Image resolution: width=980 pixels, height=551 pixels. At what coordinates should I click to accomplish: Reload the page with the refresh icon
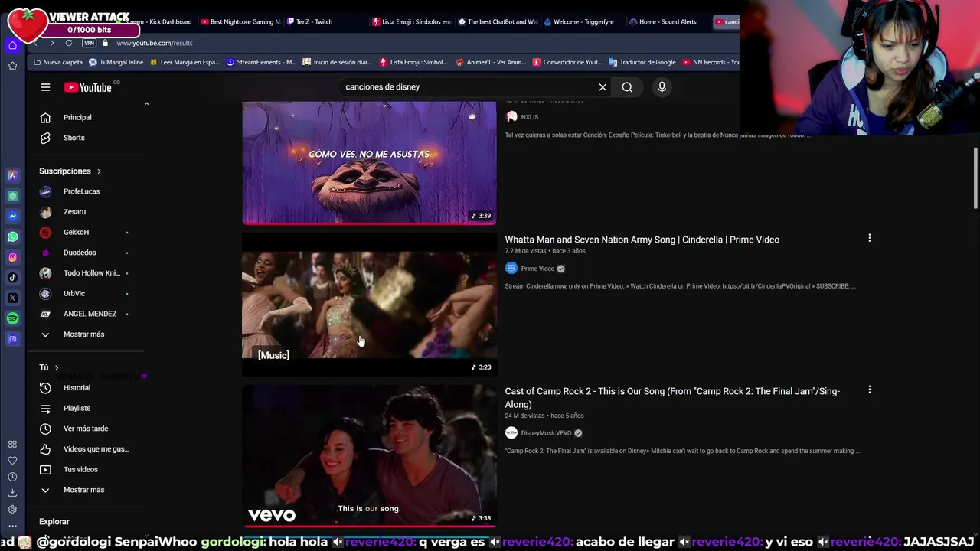tap(69, 43)
